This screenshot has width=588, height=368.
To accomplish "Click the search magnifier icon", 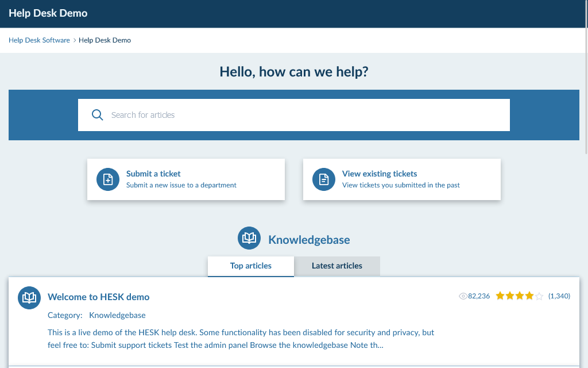I will (98, 115).
